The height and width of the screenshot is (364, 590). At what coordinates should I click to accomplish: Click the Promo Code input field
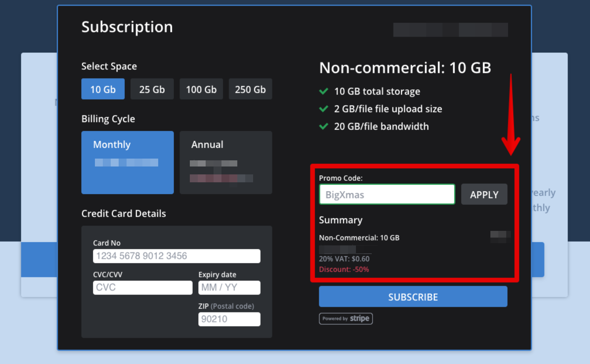387,194
